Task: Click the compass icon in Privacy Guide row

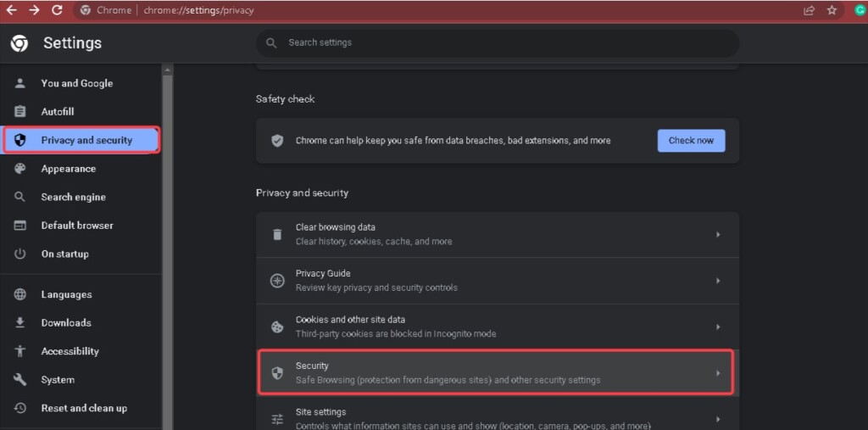Action: click(x=277, y=281)
